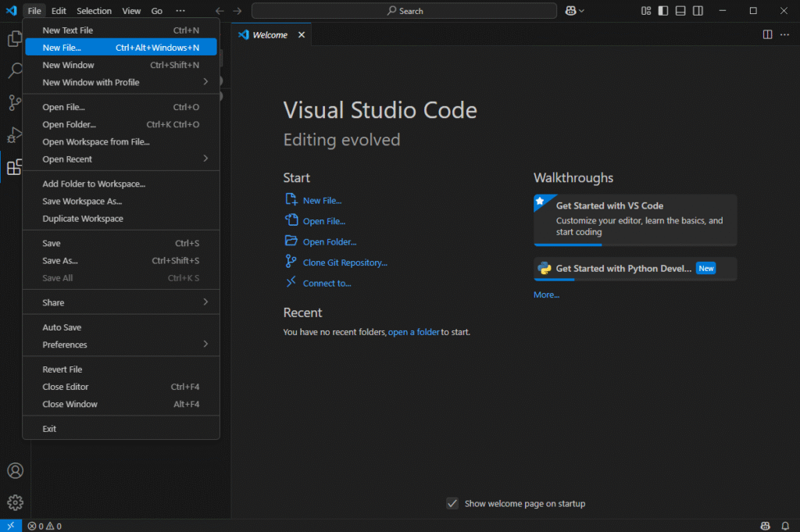
Task: Click the File menu
Action: [34, 11]
